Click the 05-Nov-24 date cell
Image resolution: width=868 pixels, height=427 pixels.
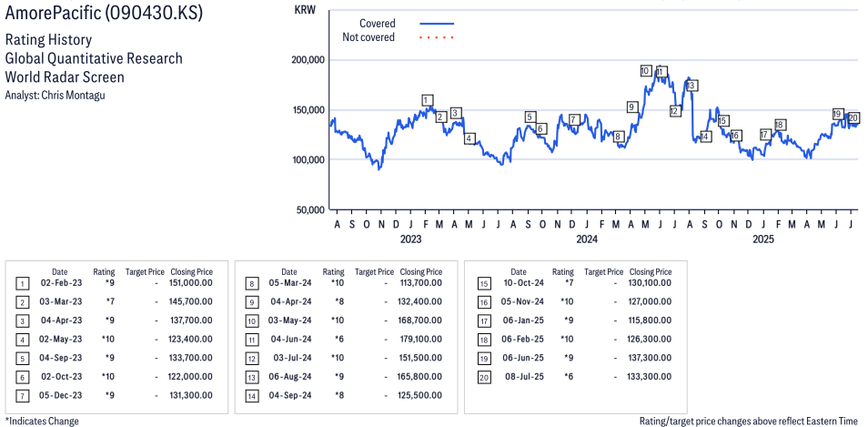coord(520,301)
